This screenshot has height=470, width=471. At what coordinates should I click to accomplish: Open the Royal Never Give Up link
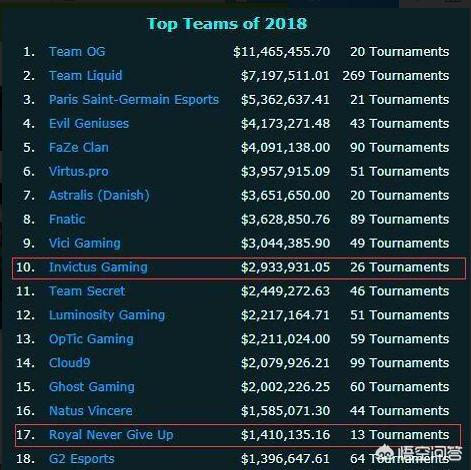point(111,435)
